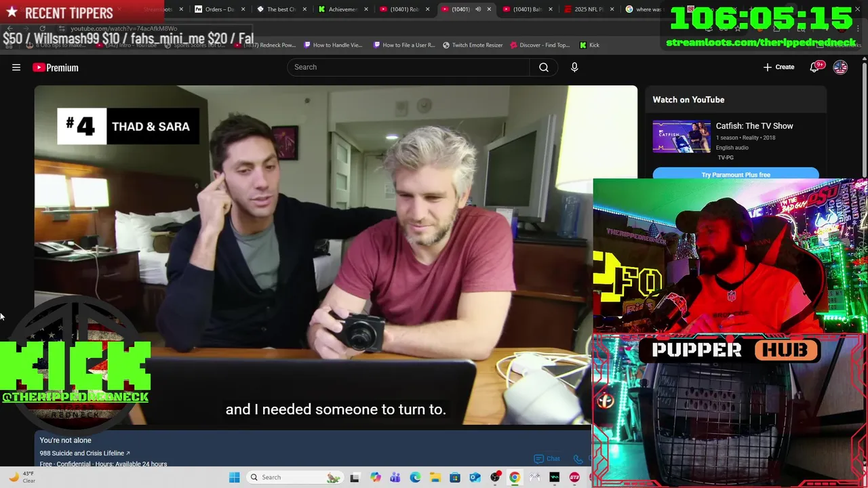This screenshot has width=868, height=488.
Task: Switch to the Achievements Kick tab
Action: (x=342, y=9)
